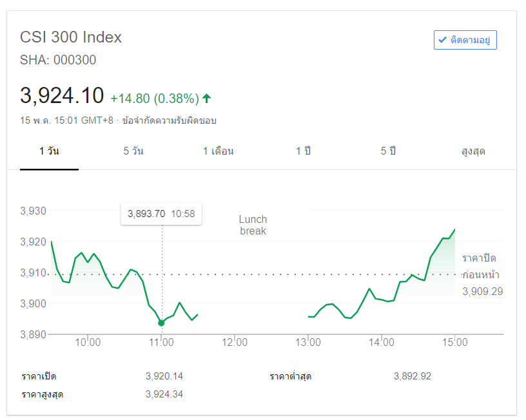Screen dimensions: 526x420
Task: Click the 3,893.70 10:58 tooltip
Action: click(161, 214)
